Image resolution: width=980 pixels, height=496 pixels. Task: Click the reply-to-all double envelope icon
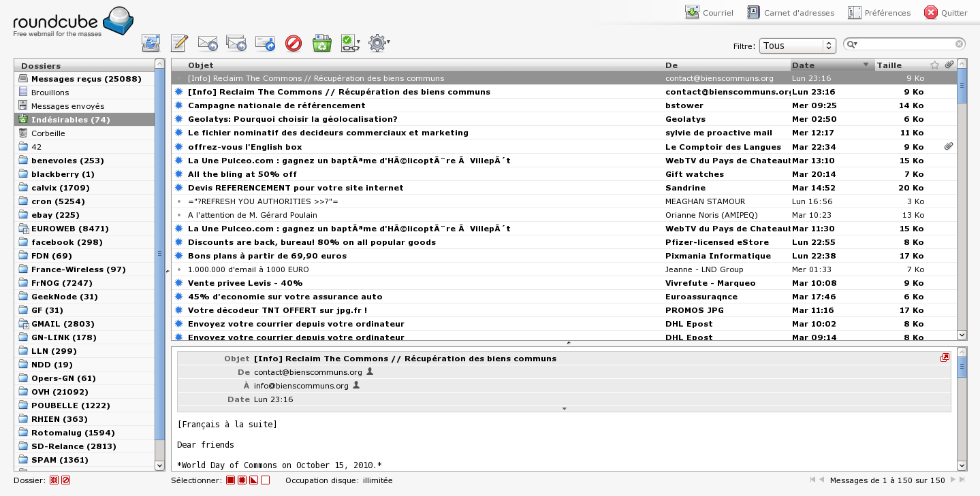[236, 44]
